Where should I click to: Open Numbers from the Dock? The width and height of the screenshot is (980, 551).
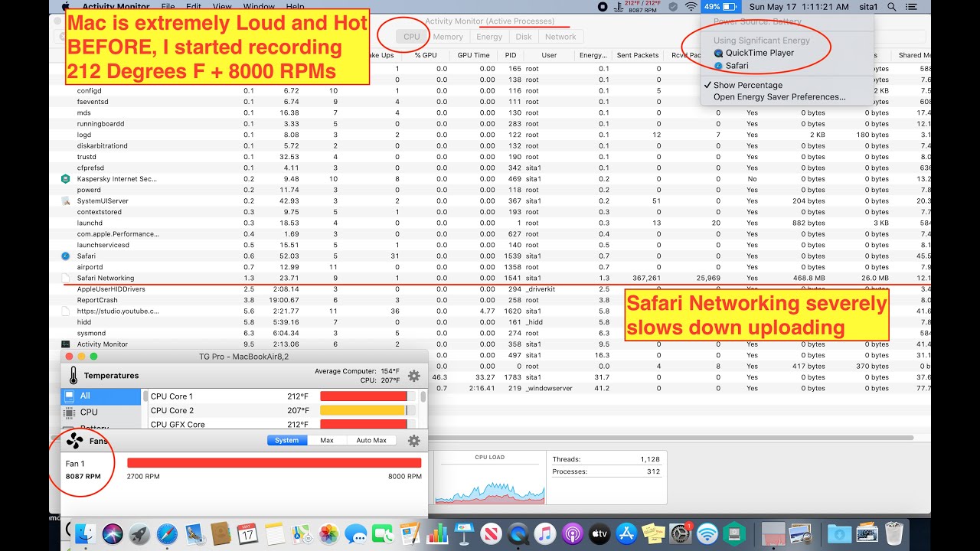click(x=437, y=533)
